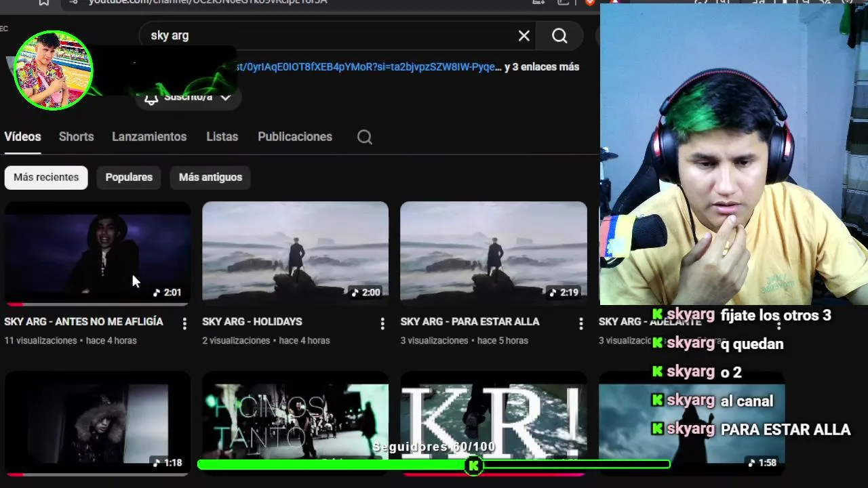Open the channel link in description

[x=370, y=67]
